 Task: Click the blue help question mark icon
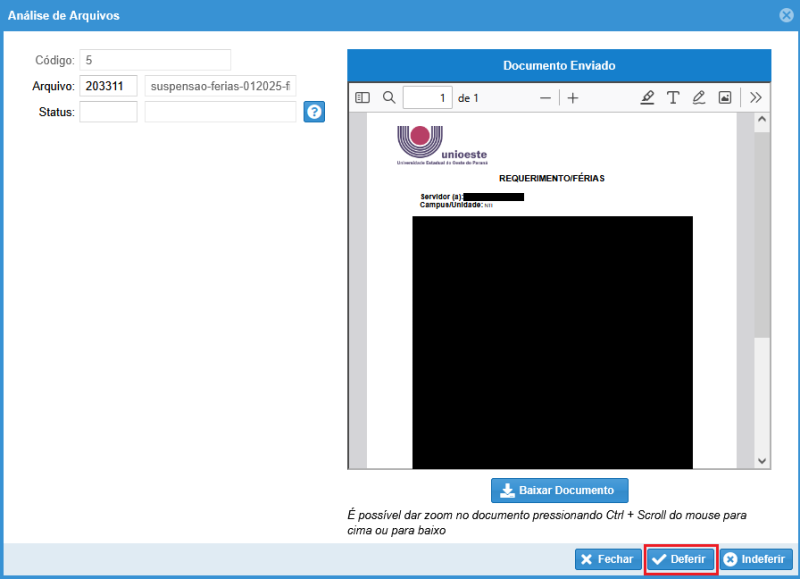(x=314, y=112)
